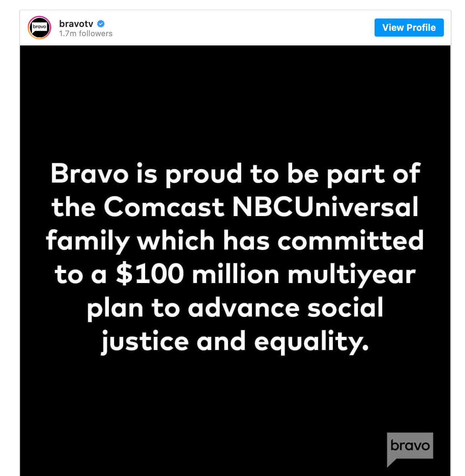Click the word "multiyear" in the post
Screen dimensions: 465x476
click(351, 275)
